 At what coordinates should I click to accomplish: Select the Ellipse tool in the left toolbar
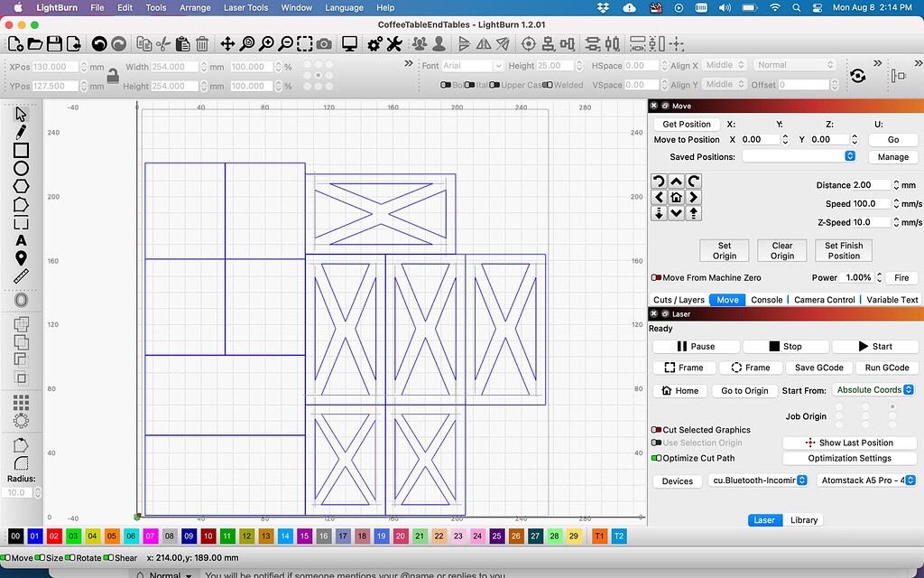(22, 167)
